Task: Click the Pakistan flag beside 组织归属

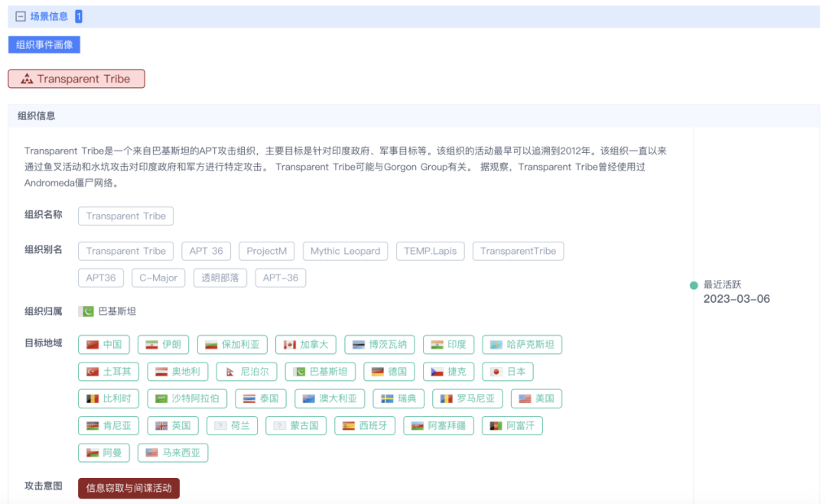Action: pyautogui.click(x=86, y=311)
